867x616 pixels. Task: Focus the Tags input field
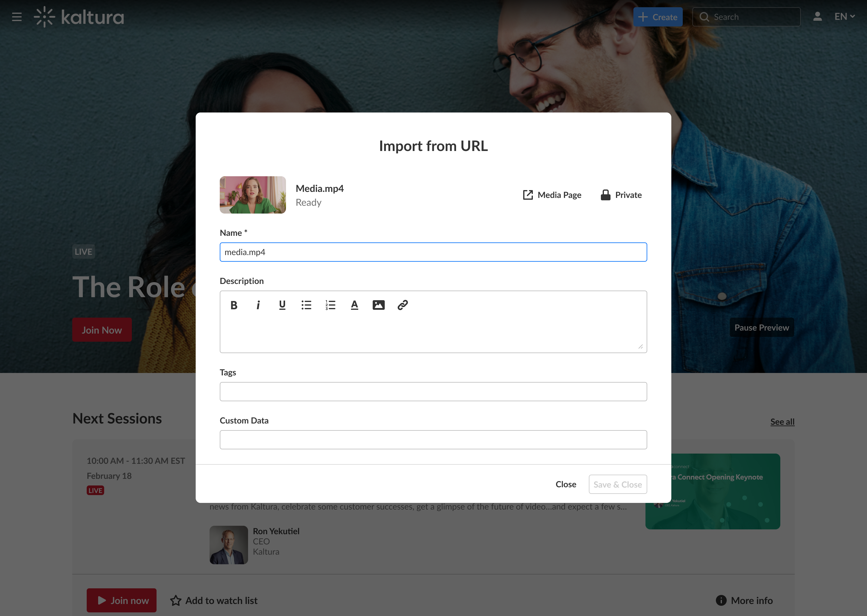pos(433,391)
